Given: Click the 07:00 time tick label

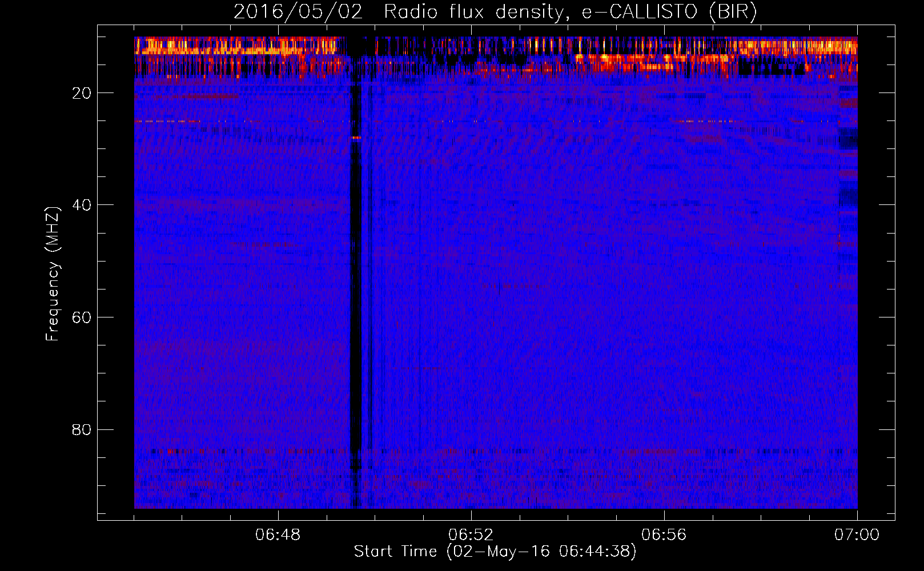Looking at the screenshot, I should pyautogui.click(x=857, y=535).
